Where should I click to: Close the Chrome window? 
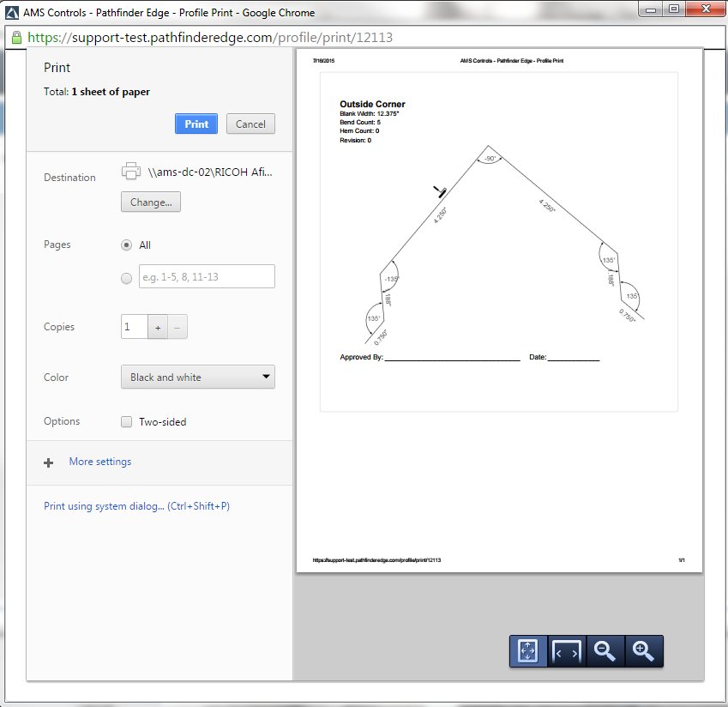(706, 9)
